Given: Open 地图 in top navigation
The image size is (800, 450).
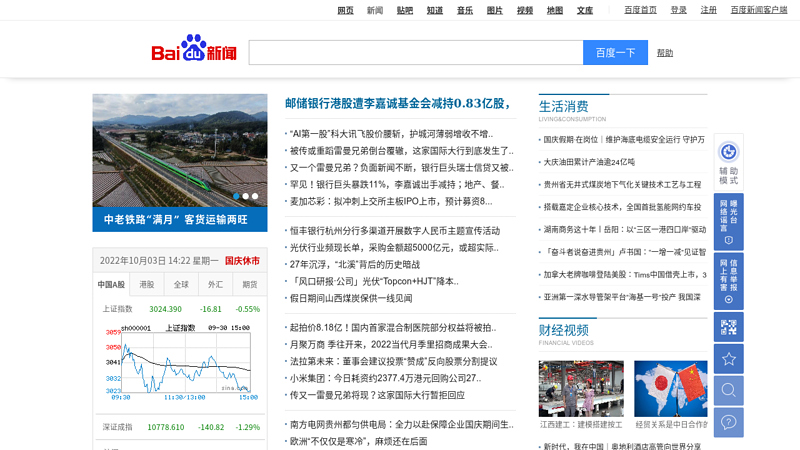Looking at the screenshot, I should pos(555,10).
